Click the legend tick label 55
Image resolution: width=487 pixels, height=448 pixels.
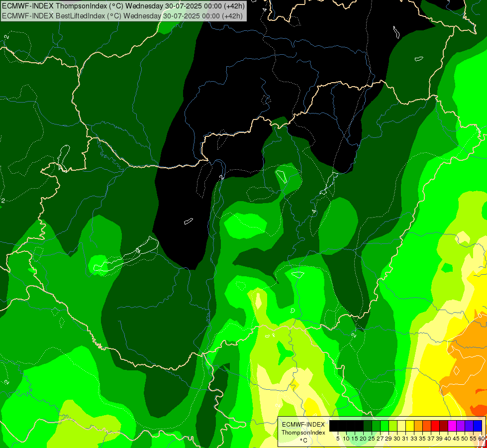(474, 439)
